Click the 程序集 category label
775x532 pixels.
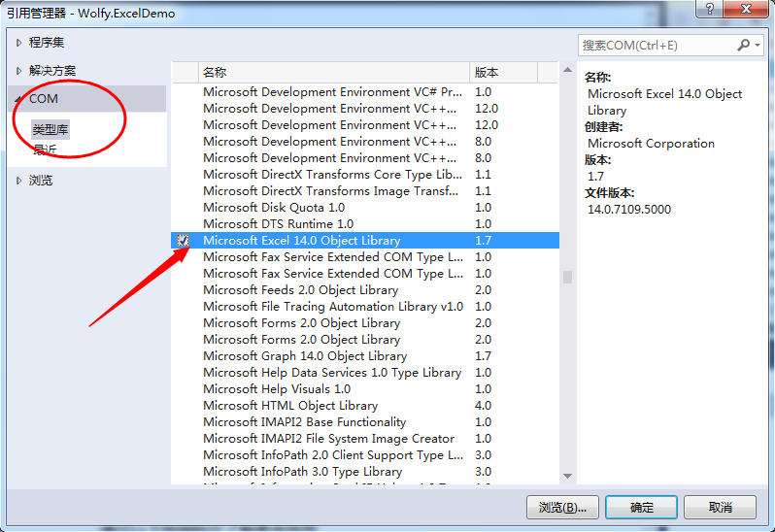47,43
